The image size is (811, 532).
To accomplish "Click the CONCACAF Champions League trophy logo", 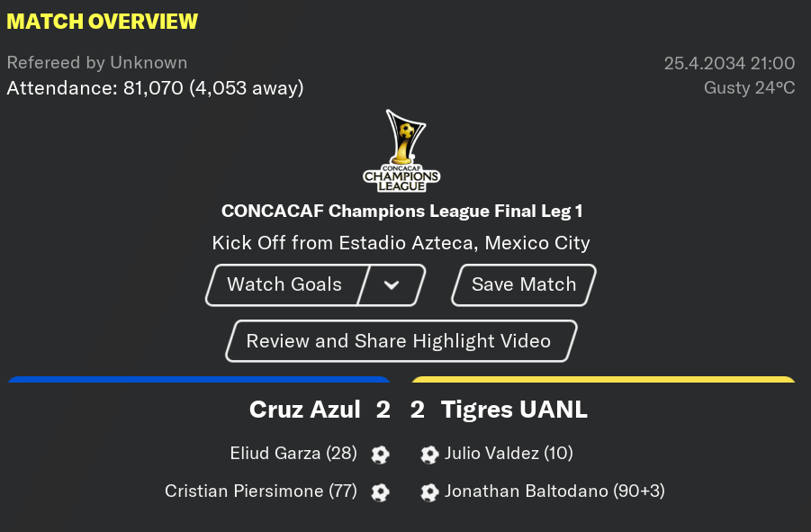I will coord(401,151).
